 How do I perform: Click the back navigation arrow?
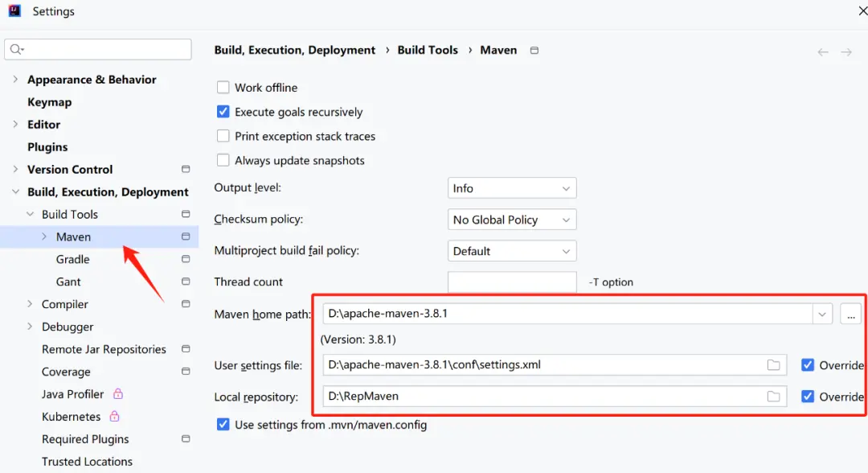click(x=823, y=52)
